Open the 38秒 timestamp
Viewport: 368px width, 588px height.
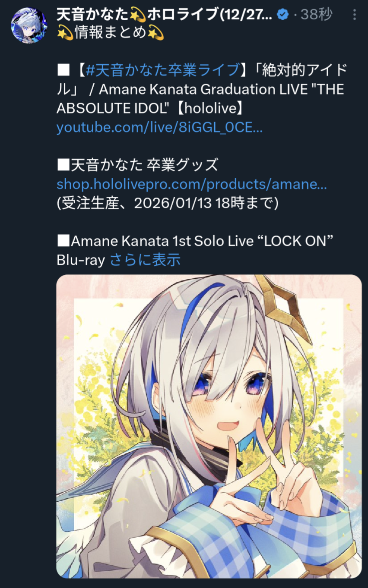pos(316,15)
